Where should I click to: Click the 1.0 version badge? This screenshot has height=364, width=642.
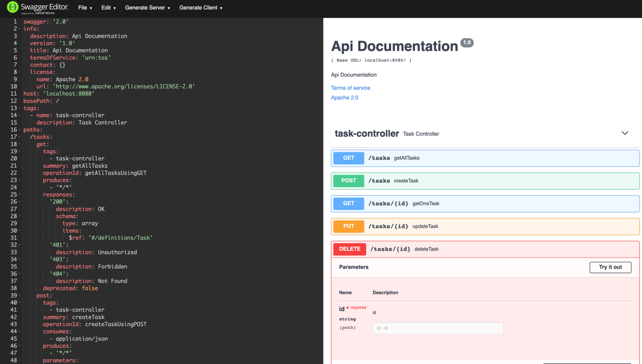pyautogui.click(x=467, y=42)
